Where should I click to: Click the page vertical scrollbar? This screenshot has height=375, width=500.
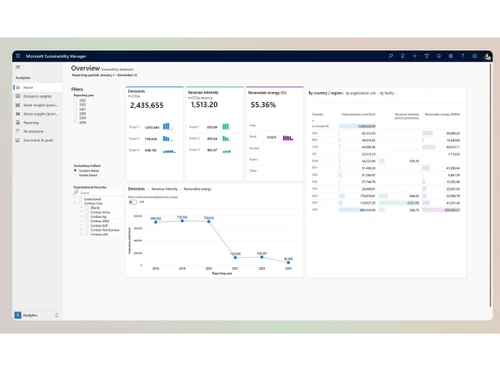pyautogui.click(x=490, y=185)
